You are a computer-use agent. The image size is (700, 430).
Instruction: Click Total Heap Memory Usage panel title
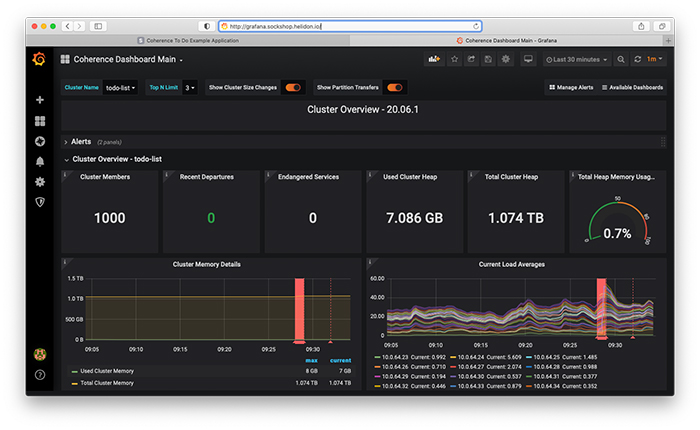click(x=616, y=177)
